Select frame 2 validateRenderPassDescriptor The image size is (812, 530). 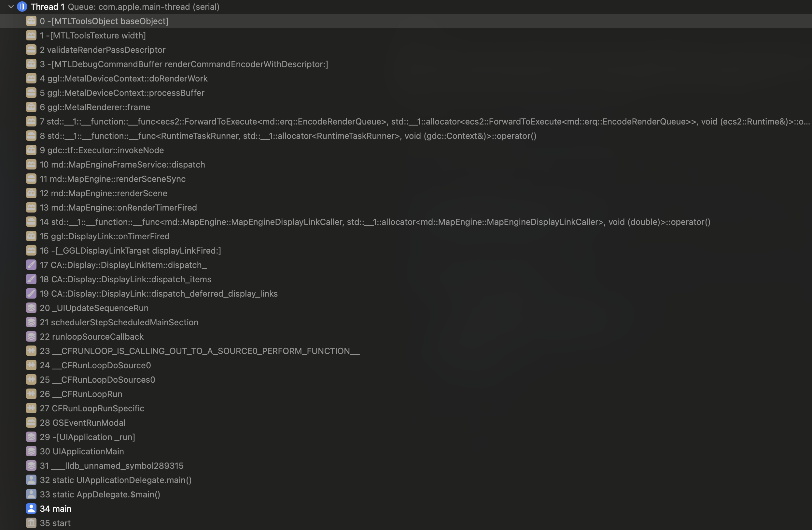click(406, 50)
